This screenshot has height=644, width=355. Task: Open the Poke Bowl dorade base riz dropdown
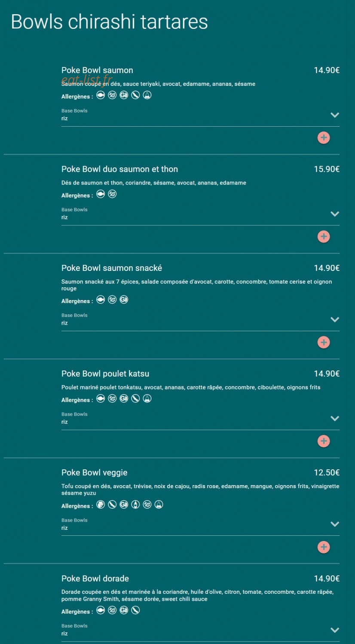(200, 630)
